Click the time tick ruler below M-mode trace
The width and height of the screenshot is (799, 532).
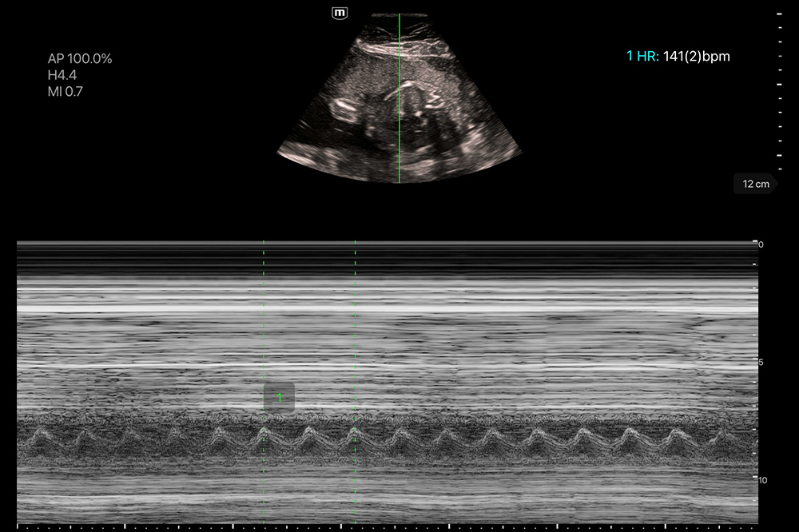384,526
